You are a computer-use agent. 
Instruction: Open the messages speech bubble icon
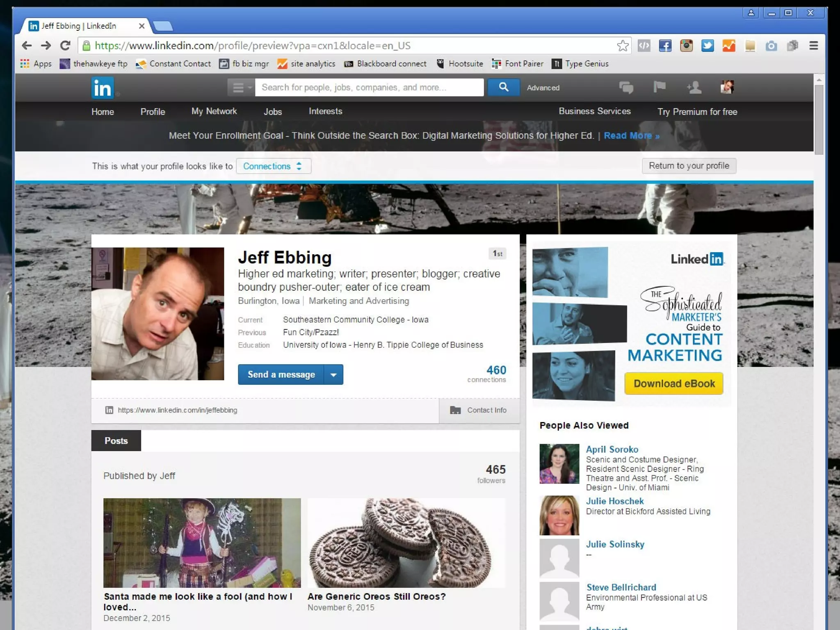coord(626,87)
